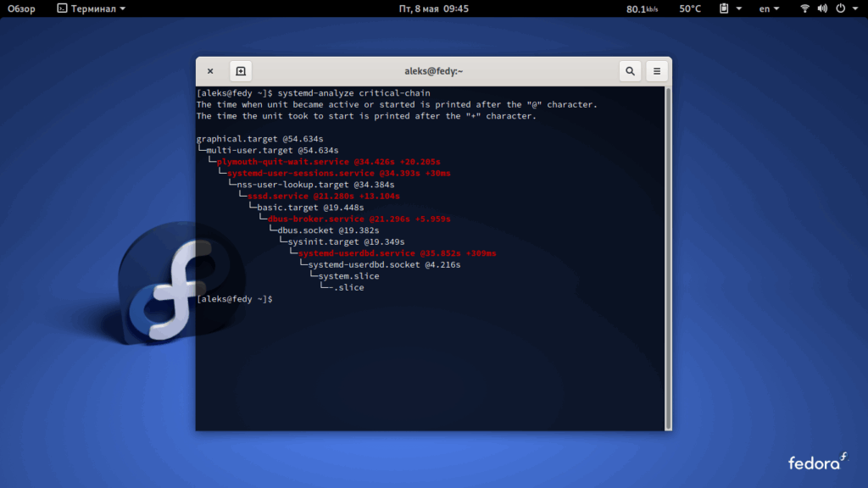Close the terminal window
The height and width of the screenshot is (488, 868).
click(x=210, y=71)
